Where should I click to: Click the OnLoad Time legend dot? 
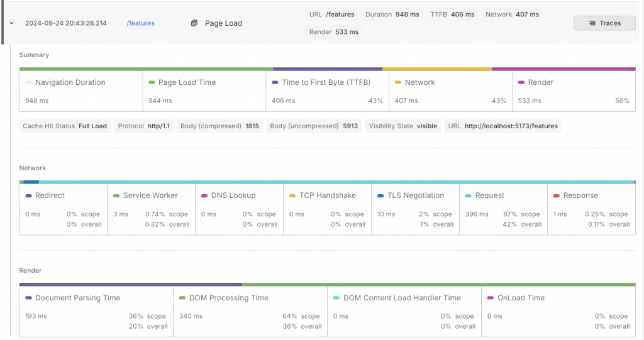pos(491,298)
